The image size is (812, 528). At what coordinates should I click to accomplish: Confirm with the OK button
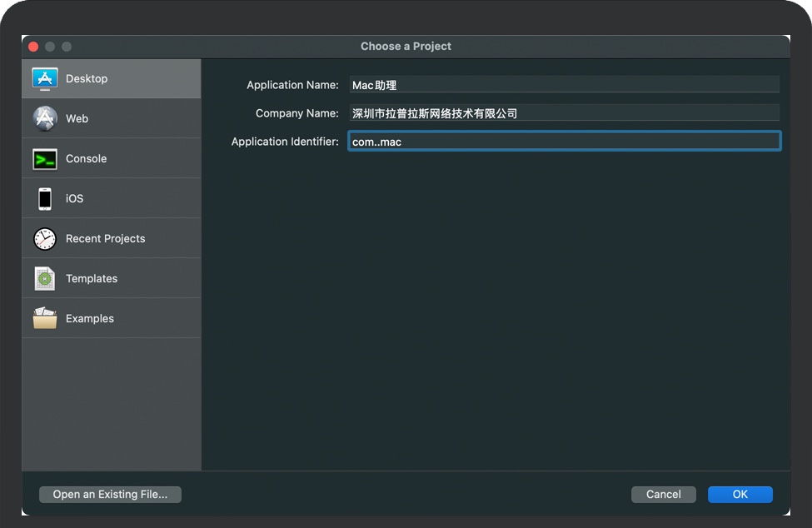pos(740,495)
